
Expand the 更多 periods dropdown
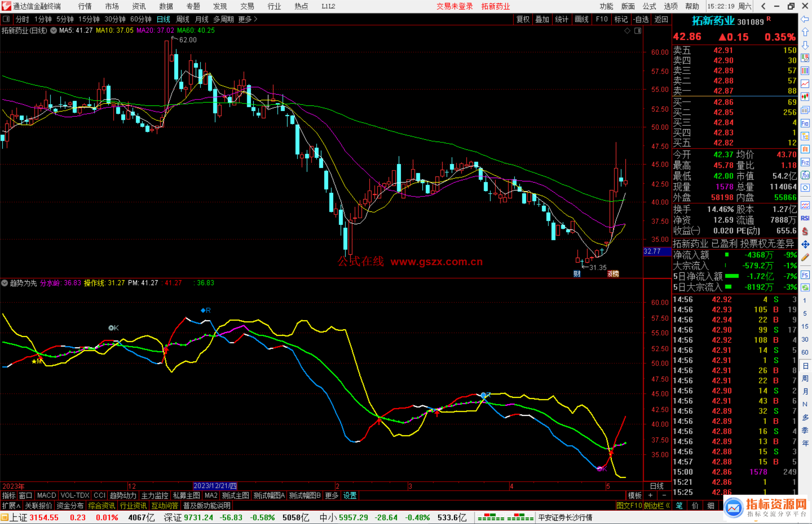click(248, 19)
